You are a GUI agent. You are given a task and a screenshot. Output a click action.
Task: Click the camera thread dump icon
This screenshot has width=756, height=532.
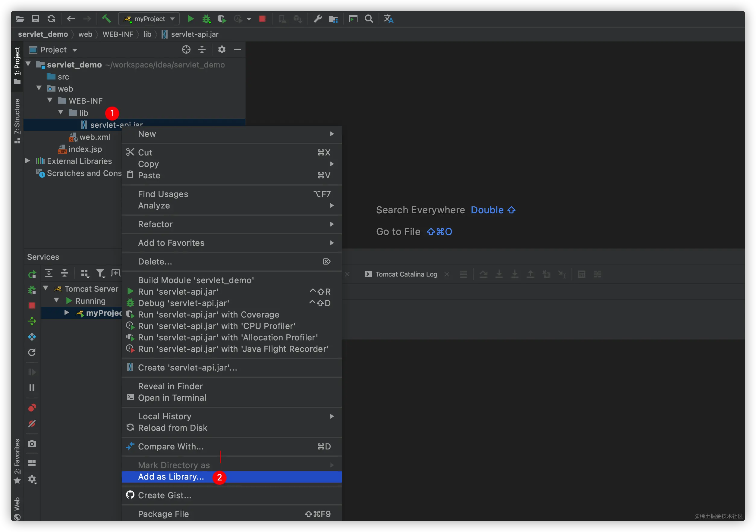pyautogui.click(x=32, y=443)
